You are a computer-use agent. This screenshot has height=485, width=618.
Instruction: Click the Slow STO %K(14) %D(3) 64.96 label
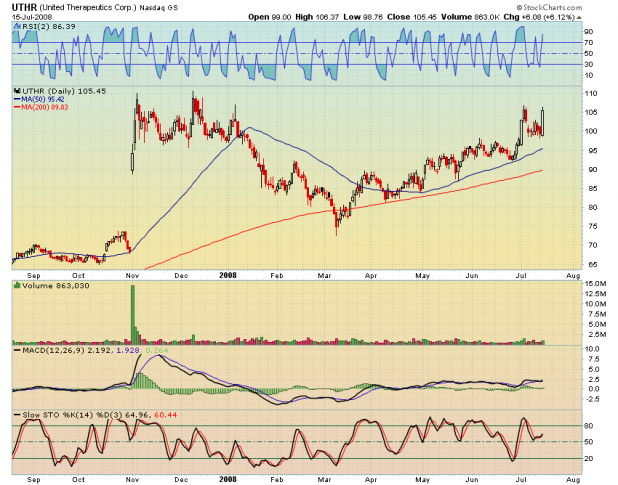86,415
